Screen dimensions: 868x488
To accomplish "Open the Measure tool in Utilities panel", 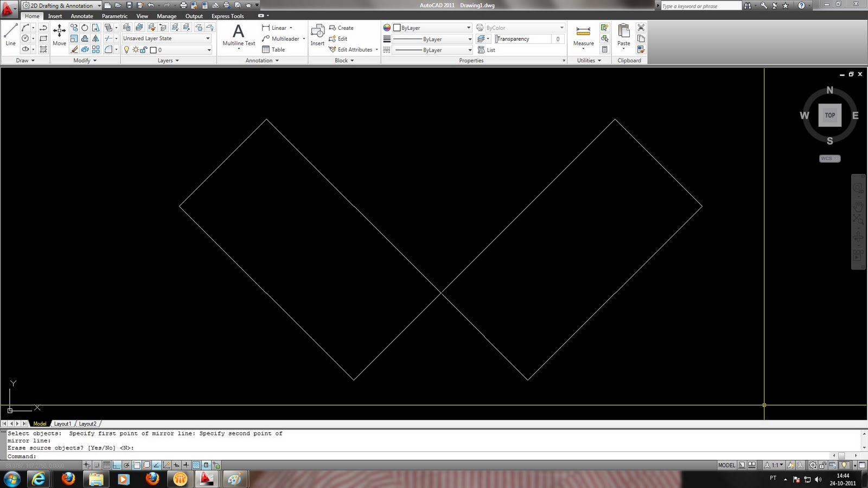I will [583, 34].
